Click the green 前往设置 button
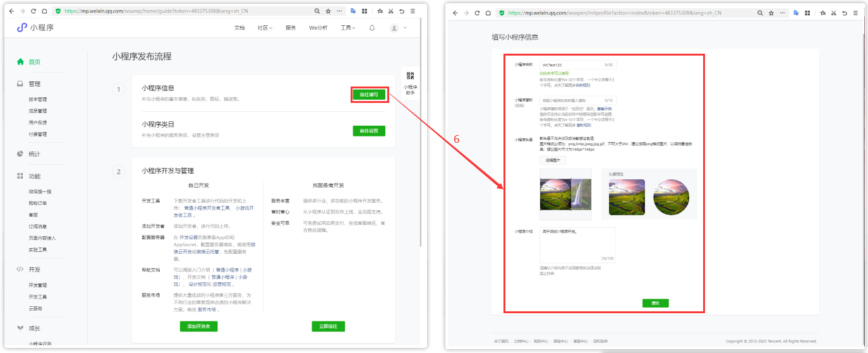The image size is (868, 353). pyautogui.click(x=369, y=131)
